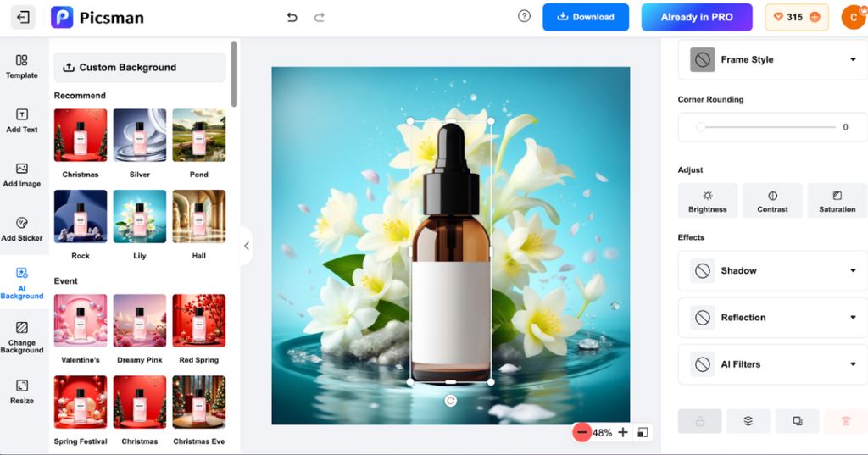Zoom in with the plus icon
Image resolution: width=868 pixels, height=455 pixels.
coord(623,432)
